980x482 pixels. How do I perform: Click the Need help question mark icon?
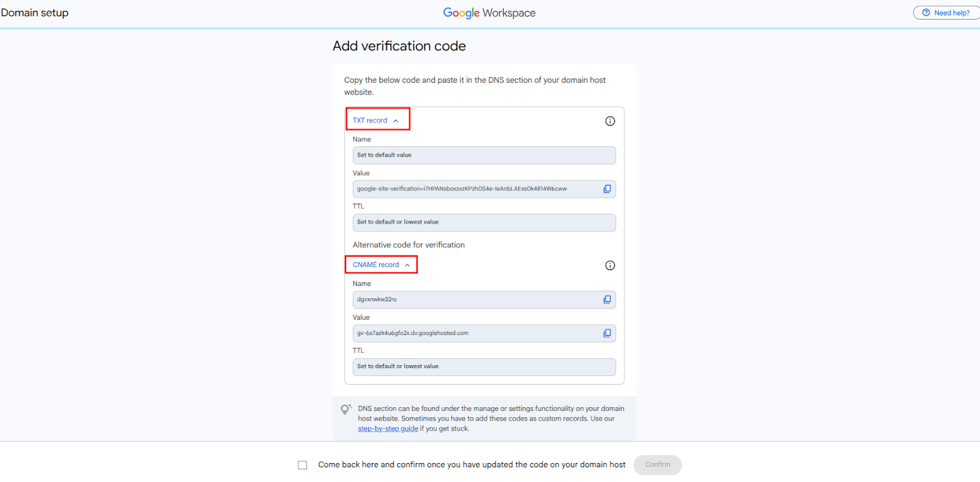point(926,13)
